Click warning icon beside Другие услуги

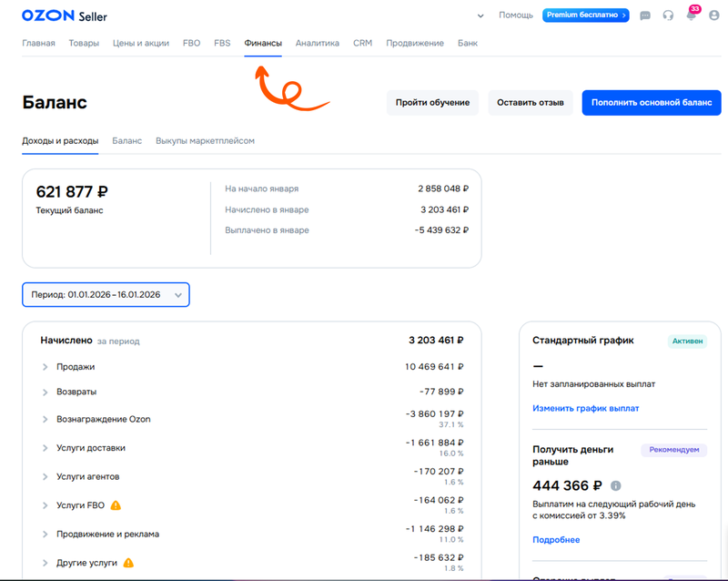tap(128, 563)
